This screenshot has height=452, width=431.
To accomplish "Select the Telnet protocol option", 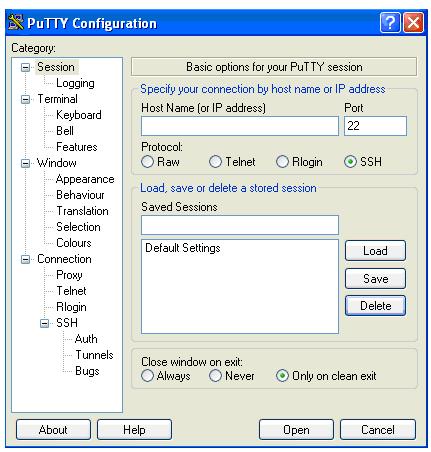I will tap(215, 162).
